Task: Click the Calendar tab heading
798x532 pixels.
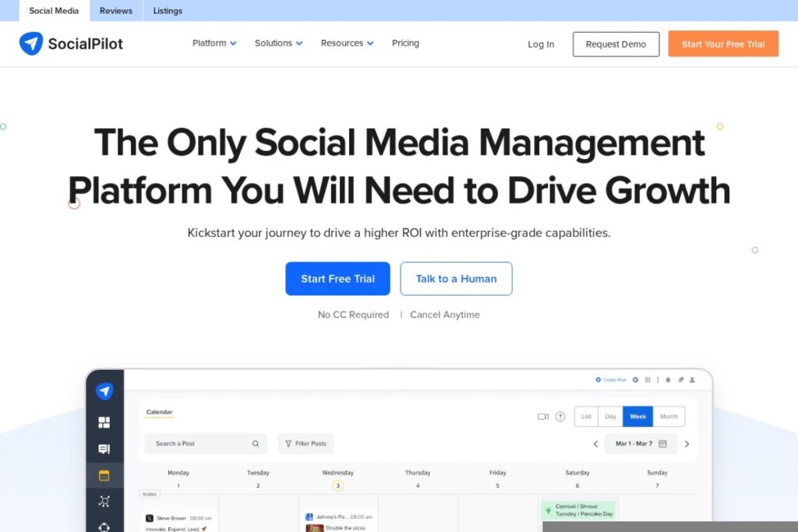Action: click(x=159, y=412)
